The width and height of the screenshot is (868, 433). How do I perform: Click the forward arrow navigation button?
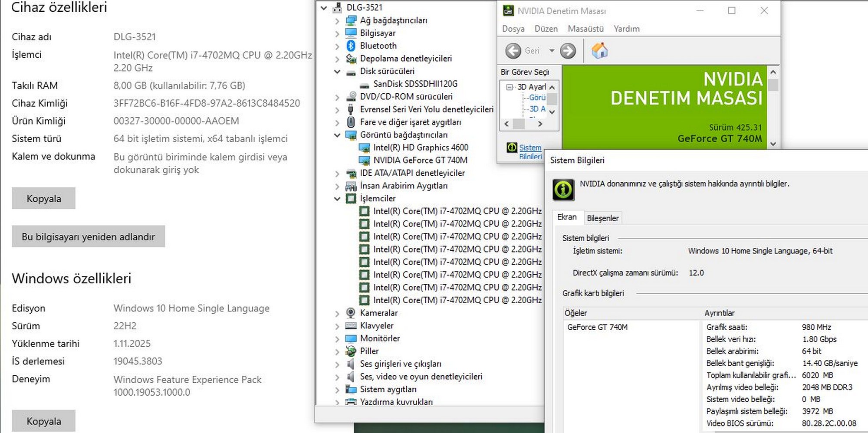click(568, 51)
